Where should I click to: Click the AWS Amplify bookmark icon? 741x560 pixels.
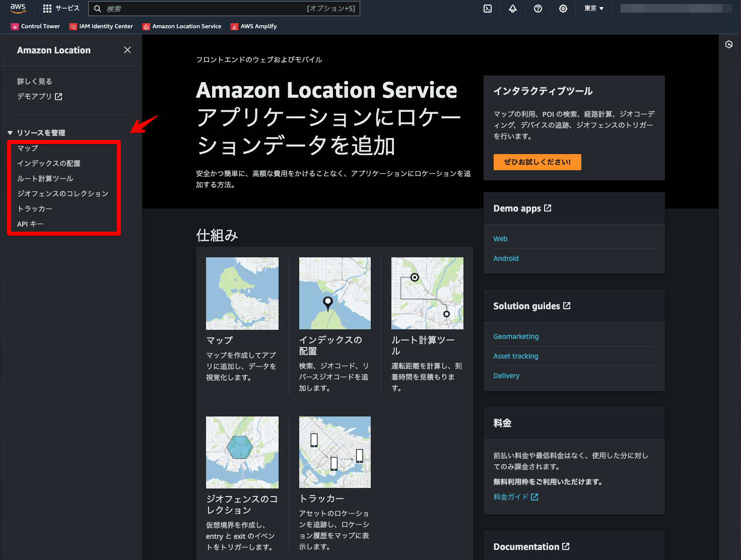pyautogui.click(x=234, y=27)
